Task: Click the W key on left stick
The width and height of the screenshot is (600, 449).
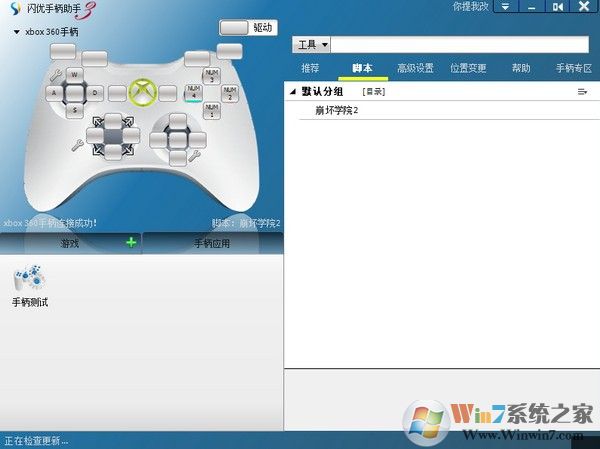Action: (x=75, y=75)
